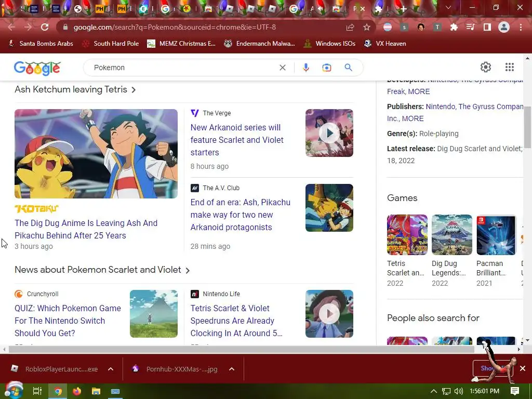Start voice search with the microphone icon
Image resolution: width=532 pixels, height=399 pixels.
305,68
